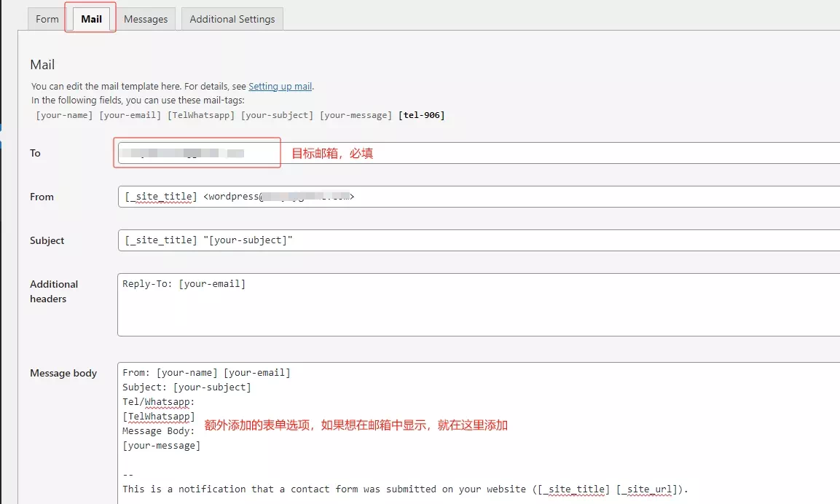Image resolution: width=840 pixels, height=504 pixels.
Task: Go to the Additional Settings tab
Action: [x=232, y=19]
